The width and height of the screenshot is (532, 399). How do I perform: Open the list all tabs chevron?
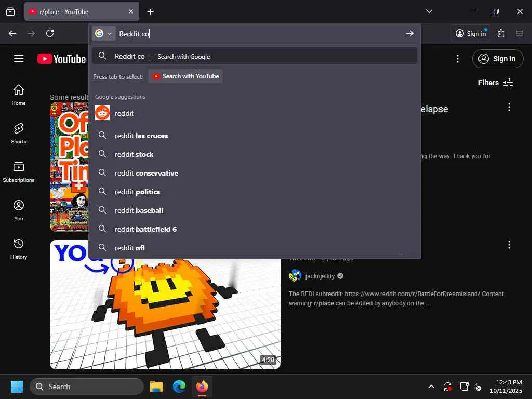point(429,11)
